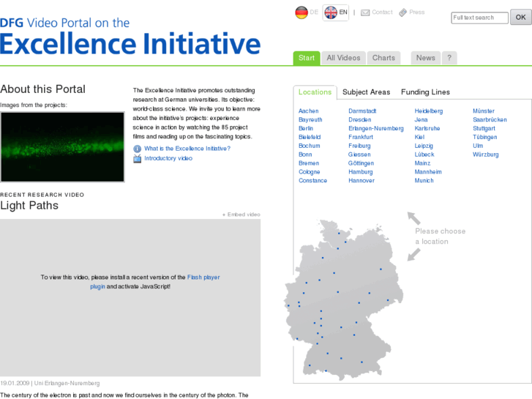Select Göttingen location

coord(361,163)
